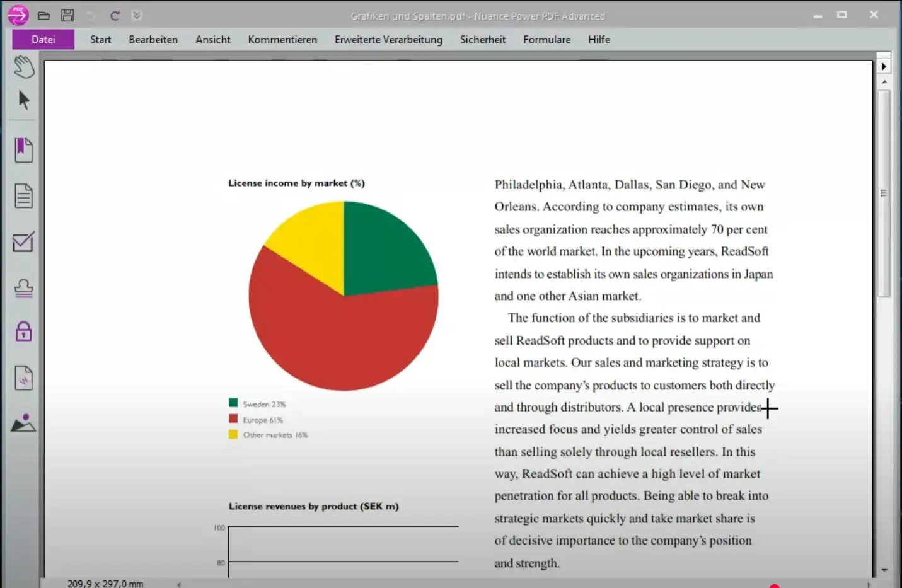
Task: Expand the quick access toolbar chevron
Action: [x=137, y=16]
